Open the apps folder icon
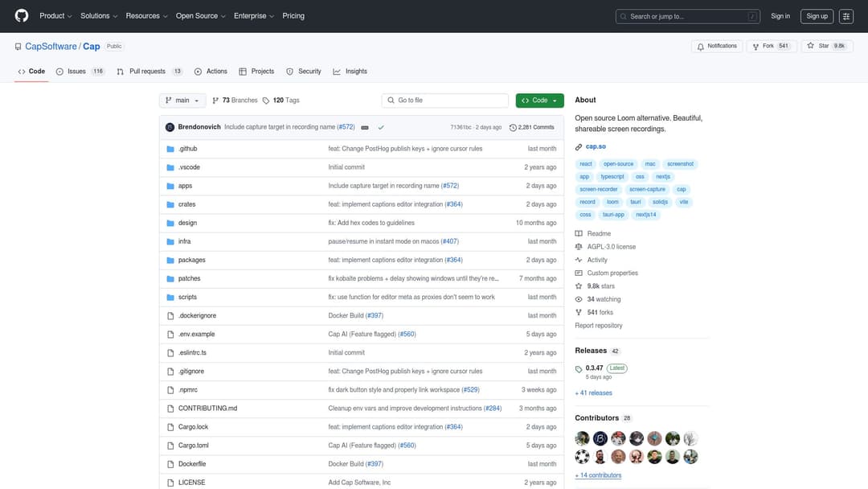The image size is (868, 489). tap(170, 186)
